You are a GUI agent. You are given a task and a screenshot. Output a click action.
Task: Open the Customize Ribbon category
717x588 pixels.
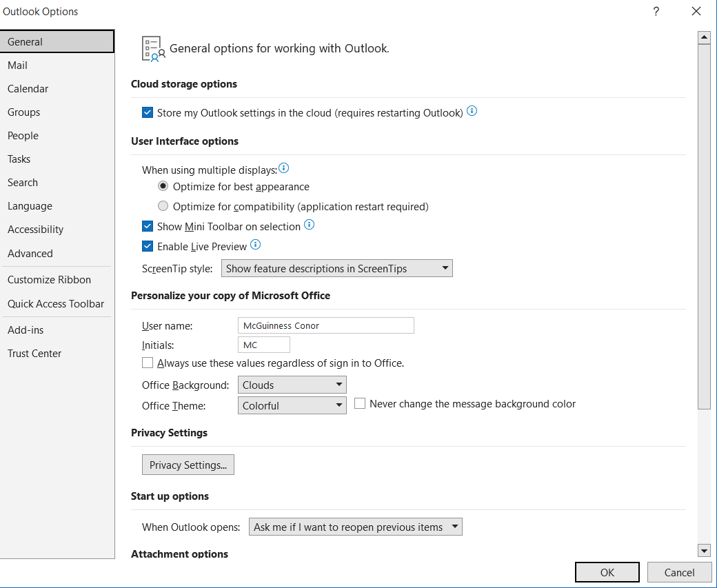click(57, 280)
